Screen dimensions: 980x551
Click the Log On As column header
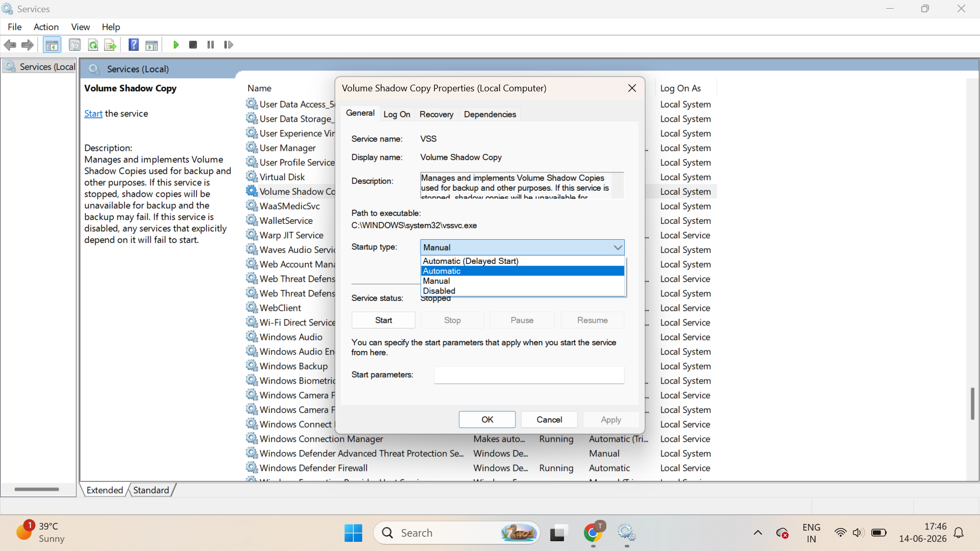pyautogui.click(x=680, y=88)
